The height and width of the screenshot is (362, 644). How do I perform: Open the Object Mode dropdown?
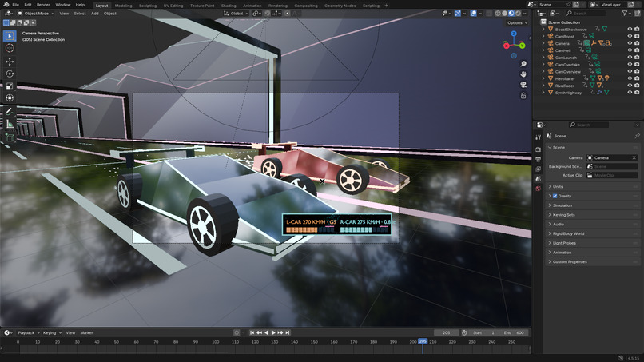(x=36, y=14)
